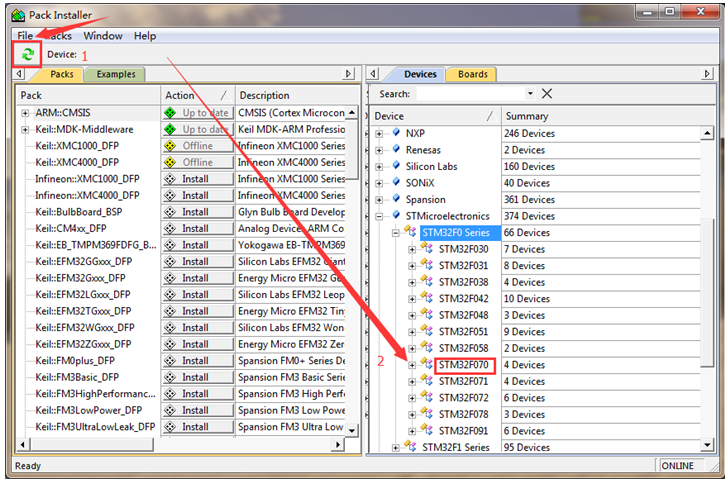Image resolution: width=725 pixels, height=479 pixels.
Task: Select the Keil::FM3UltraLowLeak_DFP pack row
Action: (x=95, y=427)
